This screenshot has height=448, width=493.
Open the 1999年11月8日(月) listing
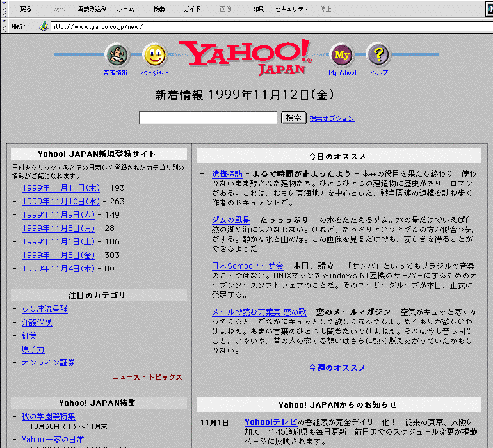coord(58,228)
